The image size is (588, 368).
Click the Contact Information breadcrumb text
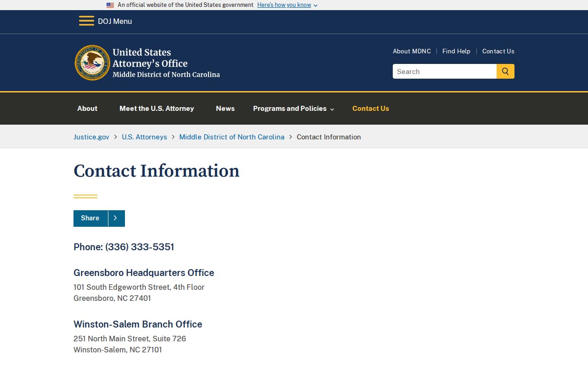coord(329,137)
